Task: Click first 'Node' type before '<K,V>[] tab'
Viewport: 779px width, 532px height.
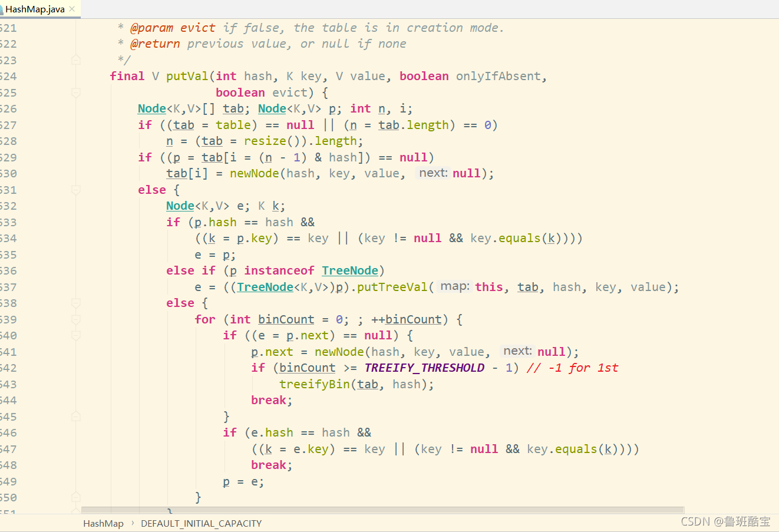Action: pos(152,108)
